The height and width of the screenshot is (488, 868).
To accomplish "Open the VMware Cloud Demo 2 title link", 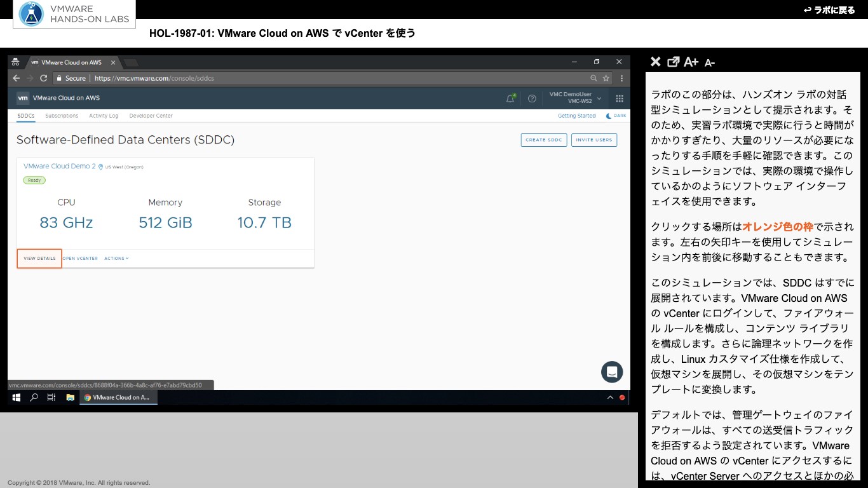I will [x=60, y=166].
